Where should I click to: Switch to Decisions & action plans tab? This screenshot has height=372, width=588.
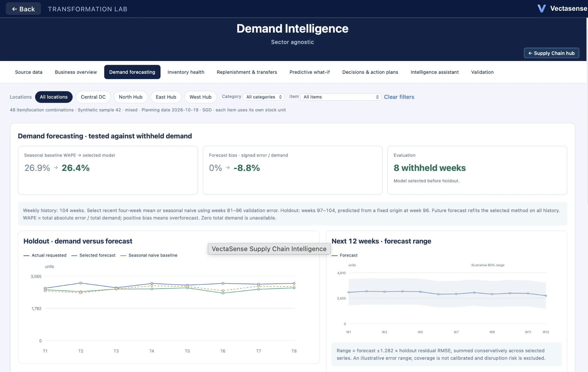point(370,72)
